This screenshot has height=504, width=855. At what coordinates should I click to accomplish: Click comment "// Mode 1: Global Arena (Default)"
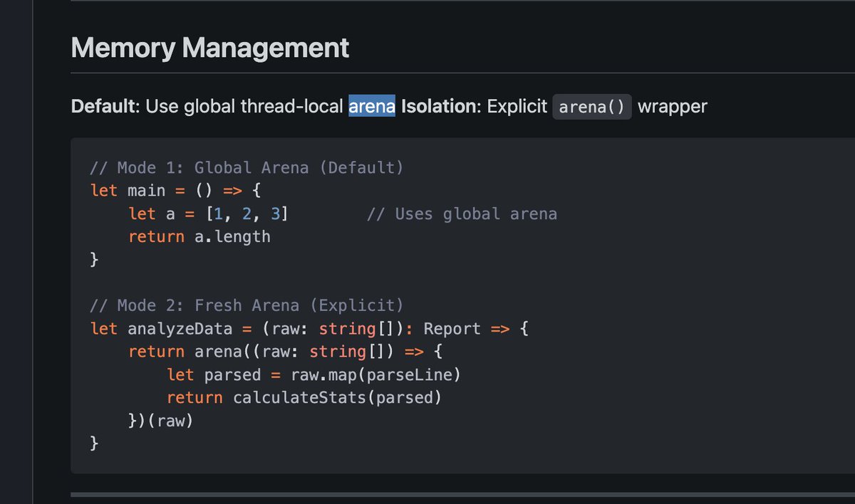click(x=247, y=168)
